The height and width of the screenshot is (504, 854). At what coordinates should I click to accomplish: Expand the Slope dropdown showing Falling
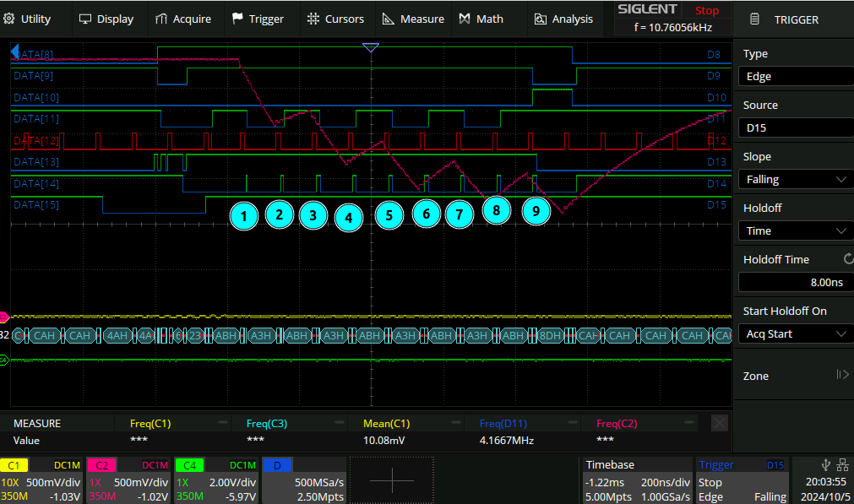coord(794,179)
